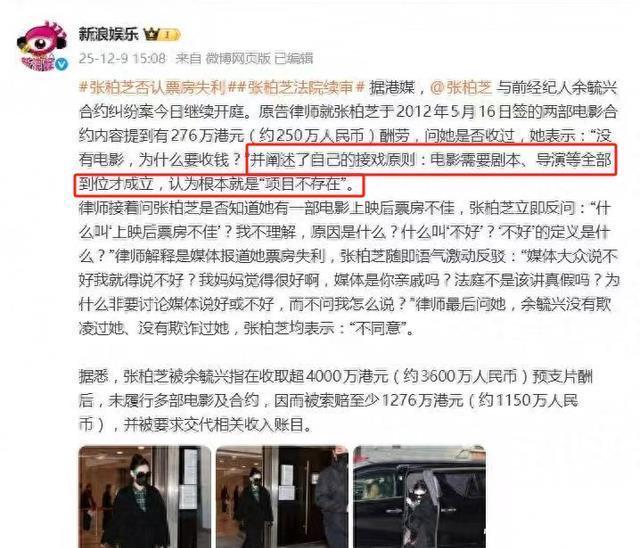
Task: Open first photo of woman in lobby
Action: [x=144, y=497]
